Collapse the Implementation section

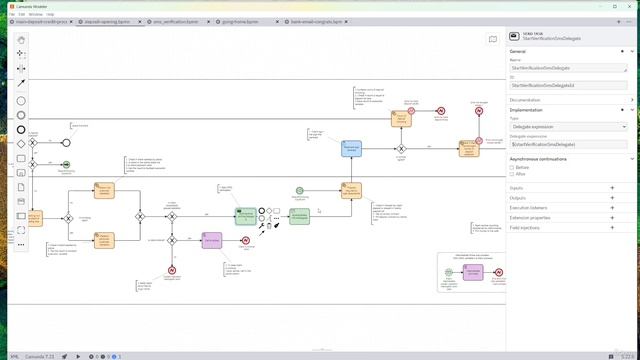[x=632, y=110]
